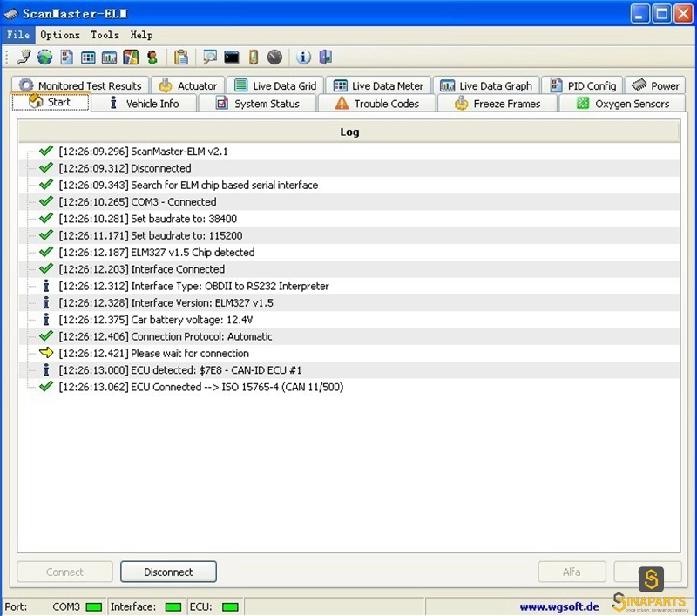
Task: Switch to Monitored Test Results tab
Action: tap(80, 85)
